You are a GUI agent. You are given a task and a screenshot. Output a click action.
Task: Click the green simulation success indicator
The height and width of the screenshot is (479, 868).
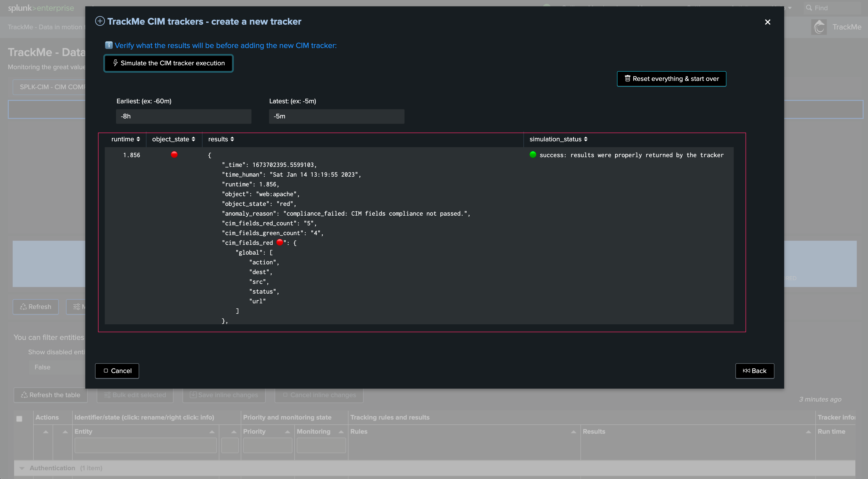[533, 155]
